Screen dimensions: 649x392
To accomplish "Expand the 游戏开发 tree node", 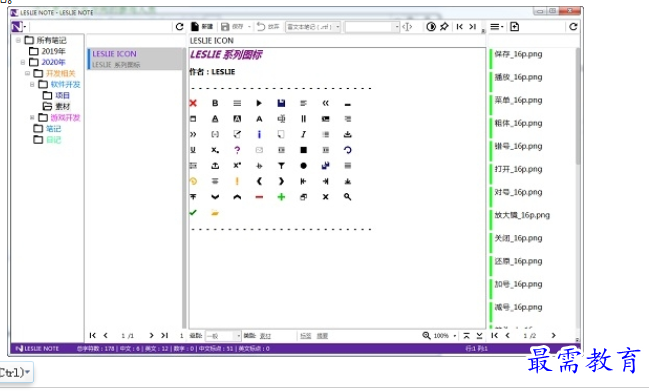I will tap(32, 118).
